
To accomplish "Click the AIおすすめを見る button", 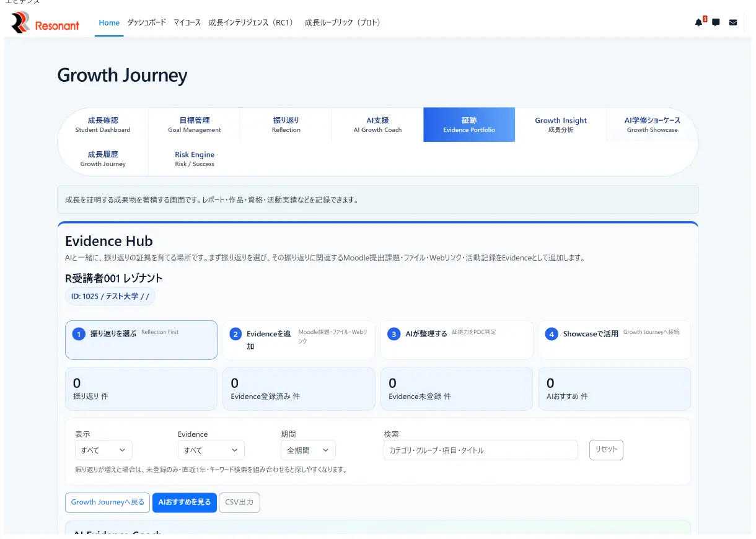I will 185,502.
